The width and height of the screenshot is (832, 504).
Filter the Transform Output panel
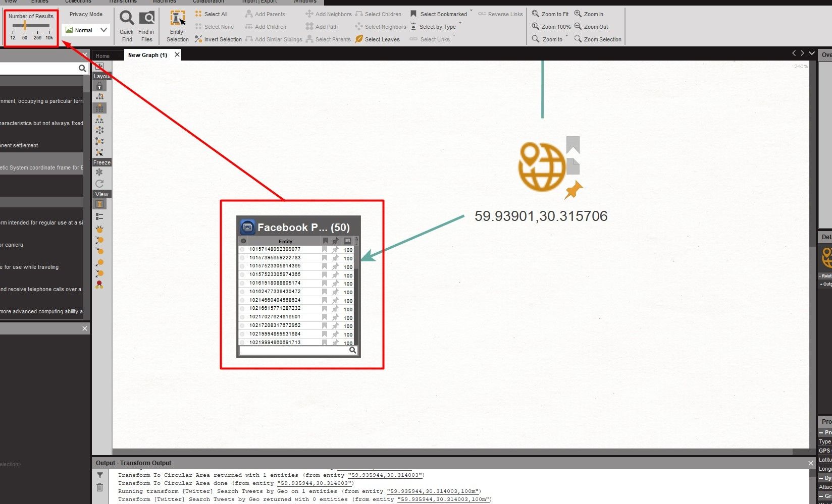pos(100,475)
